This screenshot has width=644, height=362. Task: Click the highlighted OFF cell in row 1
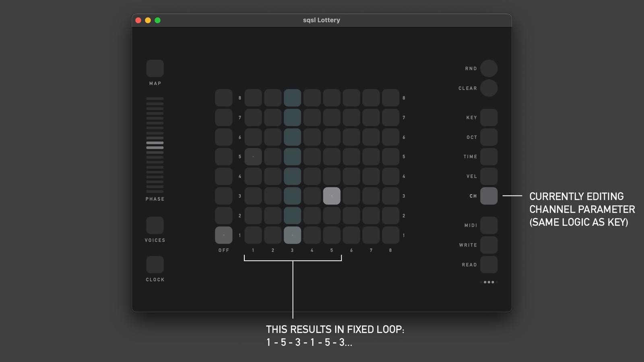224,235
